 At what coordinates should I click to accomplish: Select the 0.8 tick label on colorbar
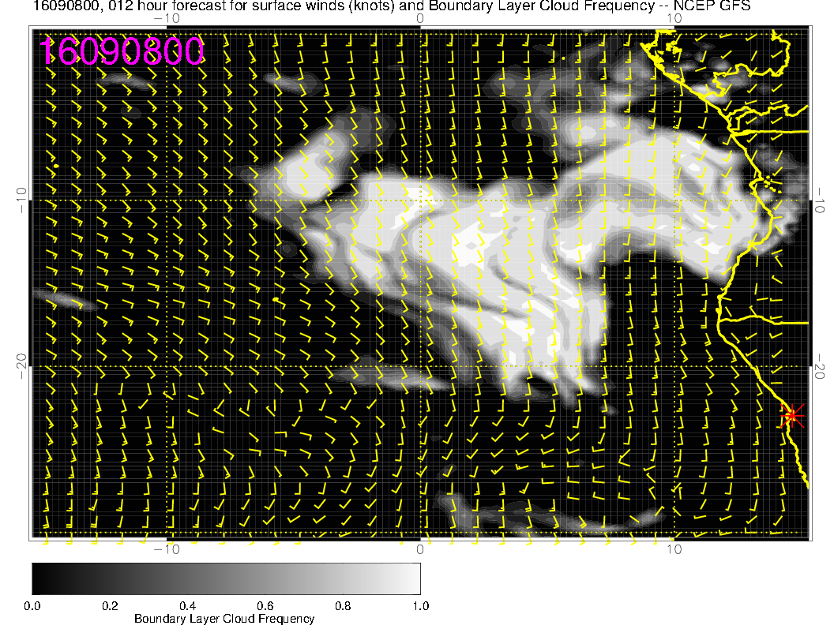coord(343,605)
